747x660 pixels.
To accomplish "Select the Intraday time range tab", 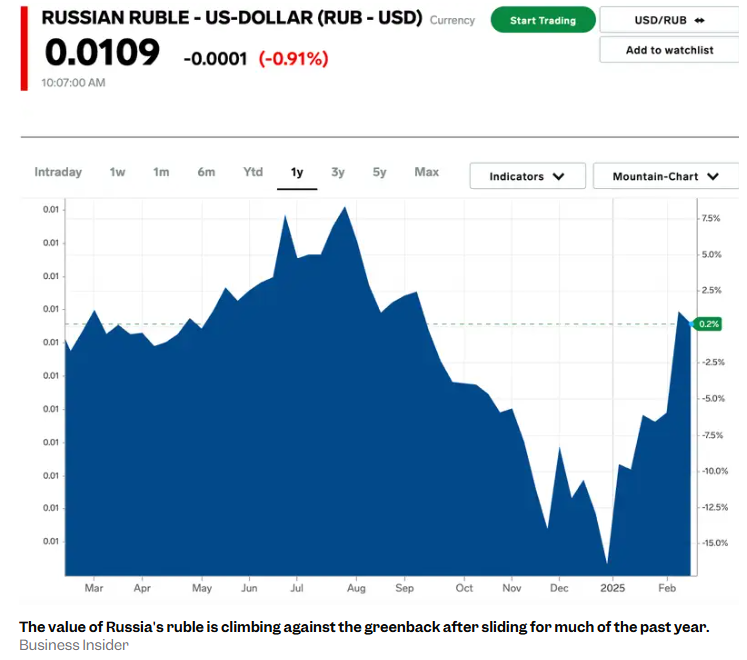I will tap(58, 172).
